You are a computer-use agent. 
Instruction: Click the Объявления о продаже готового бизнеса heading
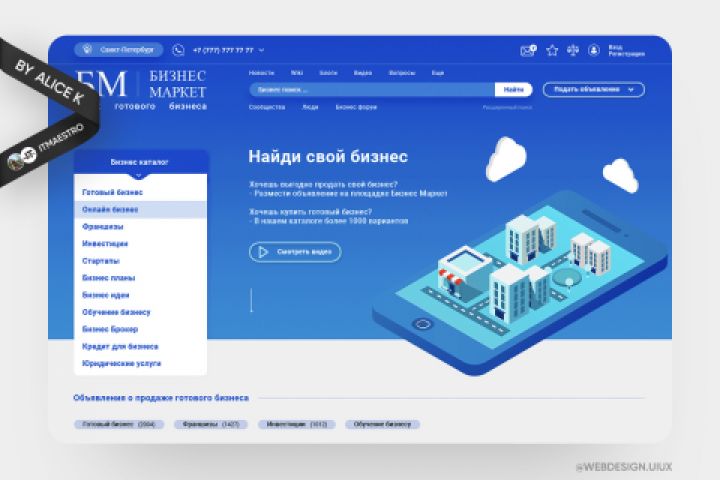(161, 398)
